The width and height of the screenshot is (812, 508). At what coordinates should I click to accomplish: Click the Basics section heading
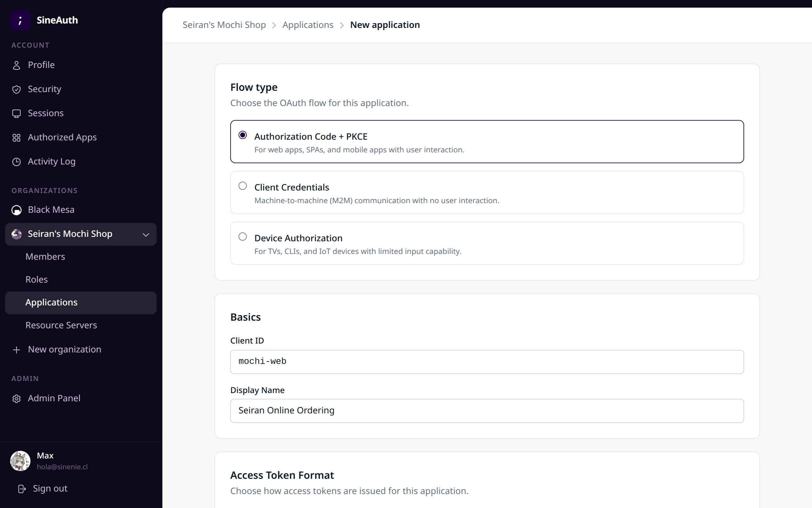pos(245,317)
